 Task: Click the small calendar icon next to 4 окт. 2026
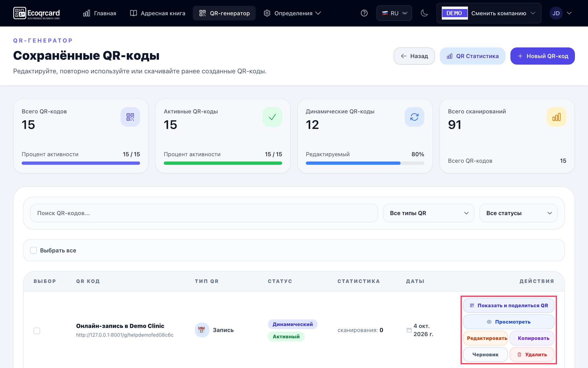click(x=409, y=330)
